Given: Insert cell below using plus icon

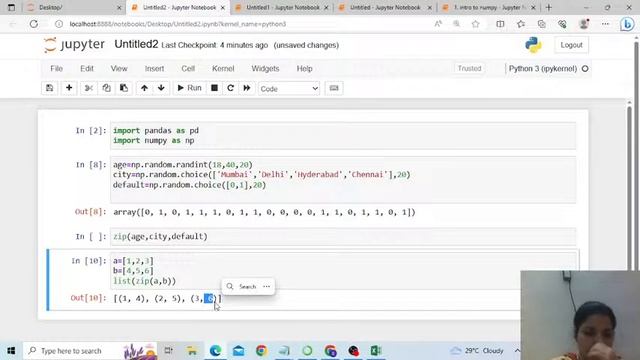Looking at the screenshot, I should [x=69, y=88].
